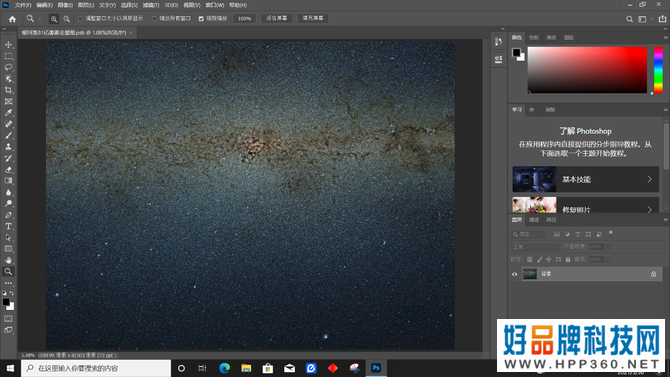This screenshot has height=377, width=670.
Task: Open the Layers panel flyout menu
Action: (x=665, y=220)
